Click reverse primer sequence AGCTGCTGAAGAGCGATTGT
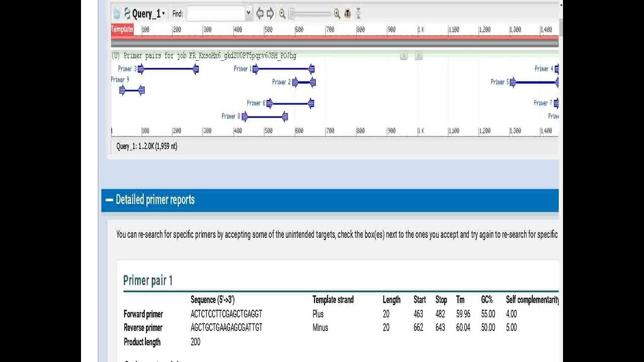This screenshot has width=644, height=362. 226,327
